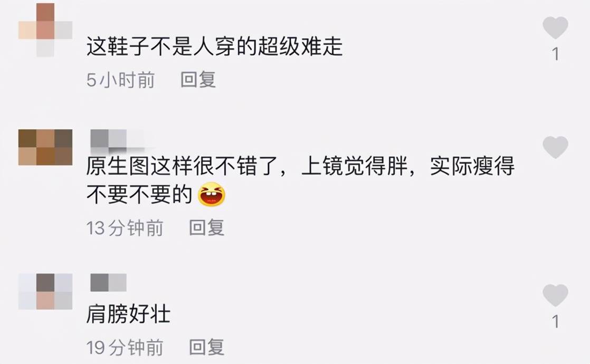Click blurred username above 肩膀好壮 comment
Screen dimensions: 590x364
point(108,282)
